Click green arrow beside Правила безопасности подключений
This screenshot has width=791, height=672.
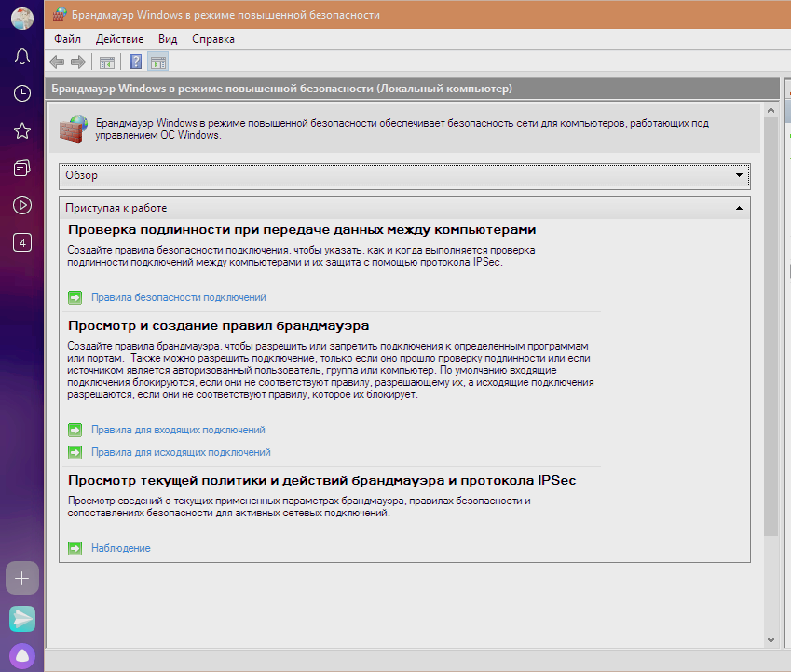(75, 297)
